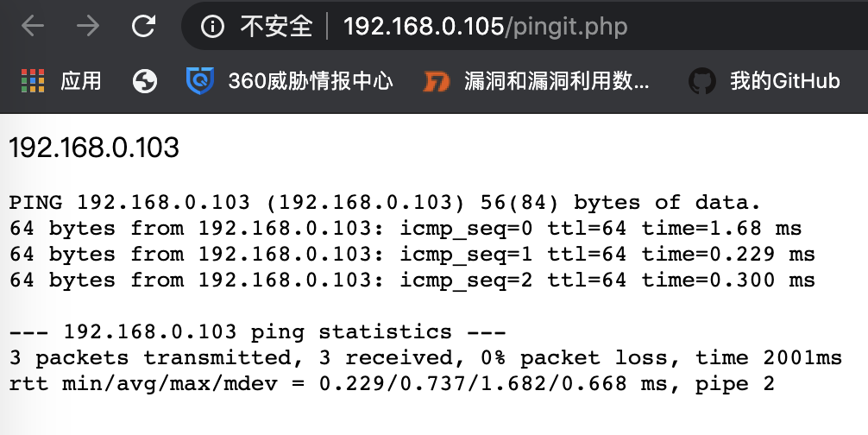
Task: Open the globe icon bookmark
Action: (x=145, y=81)
